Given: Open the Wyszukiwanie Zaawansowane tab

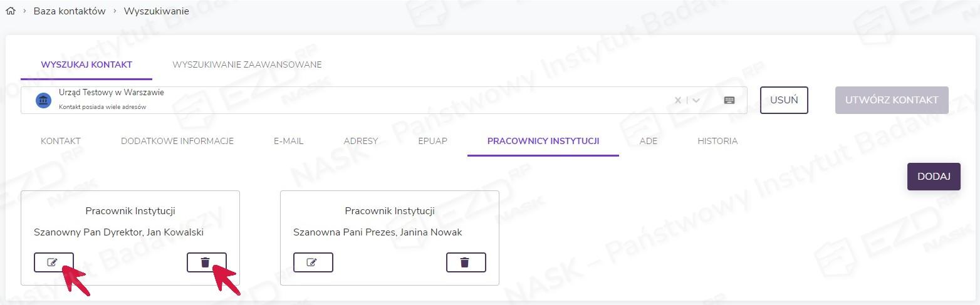Looking at the screenshot, I should coord(247,65).
